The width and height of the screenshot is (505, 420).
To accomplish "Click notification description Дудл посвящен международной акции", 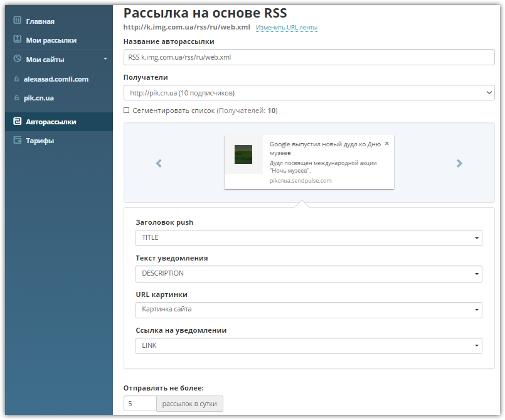I will (x=323, y=166).
